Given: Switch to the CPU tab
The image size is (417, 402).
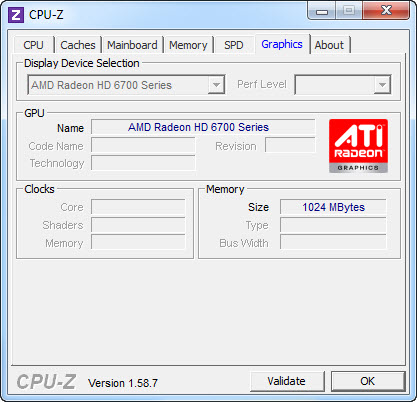Looking at the screenshot, I should [33, 45].
